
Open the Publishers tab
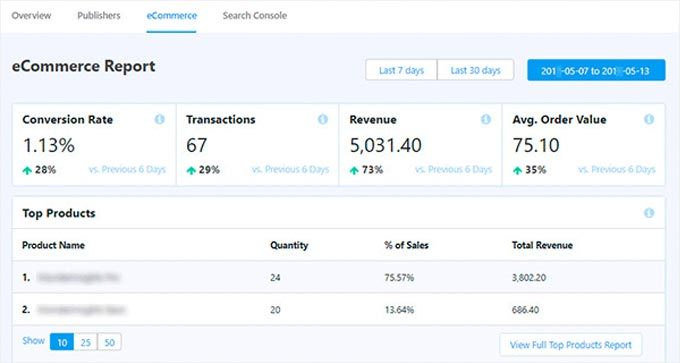point(99,16)
